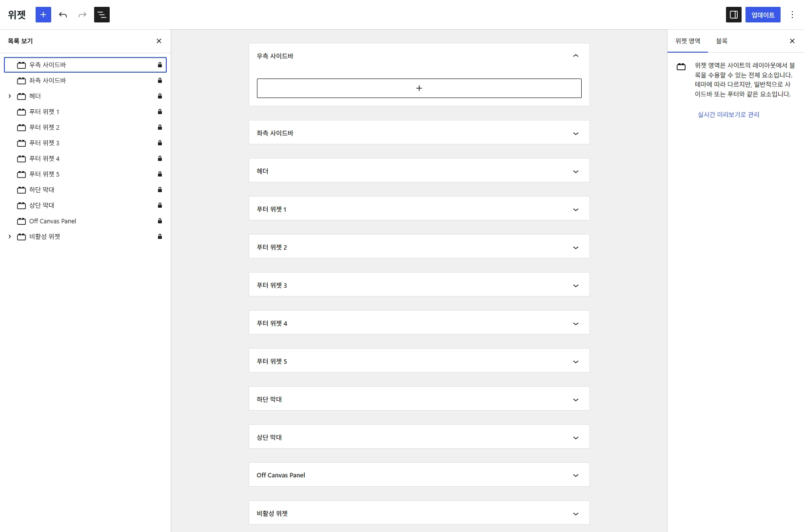Click the widget area icon for 푸터 위젯 3

pos(21,143)
